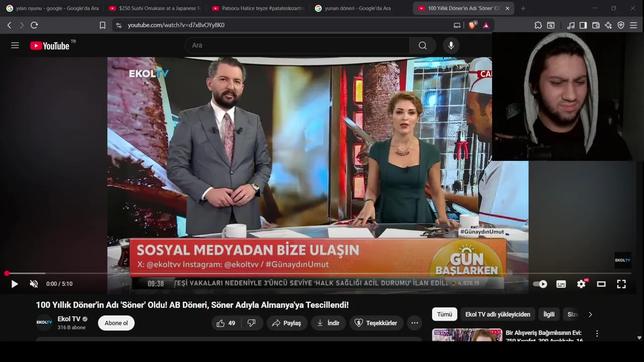This screenshot has width=644, height=362.
Task: Click the magnifier search button beside Ara
Action: pyautogui.click(x=423, y=45)
